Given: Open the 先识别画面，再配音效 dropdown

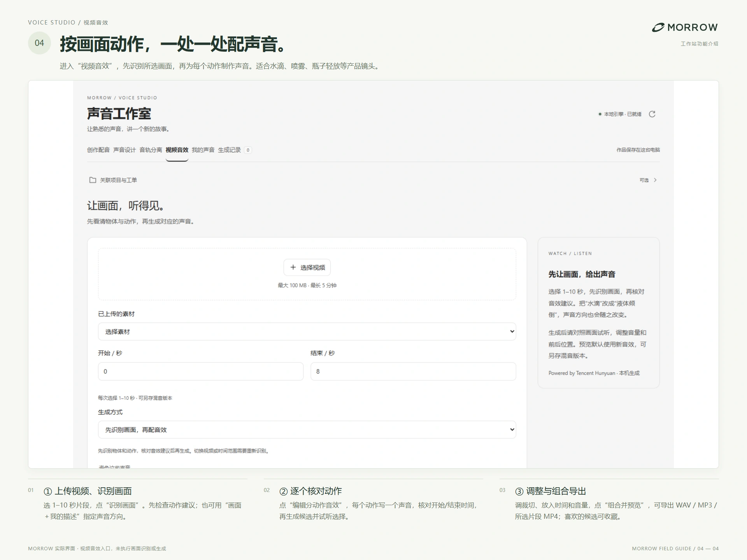Looking at the screenshot, I should click(307, 430).
